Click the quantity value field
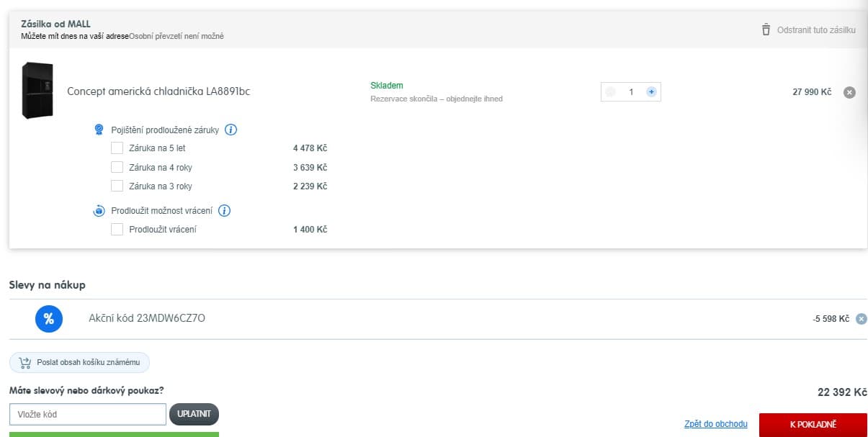The width and height of the screenshot is (868, 437). [x=631, y=92]
